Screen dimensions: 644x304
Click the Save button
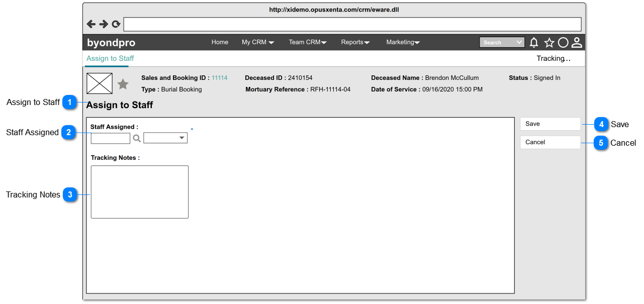pos(550,124)
